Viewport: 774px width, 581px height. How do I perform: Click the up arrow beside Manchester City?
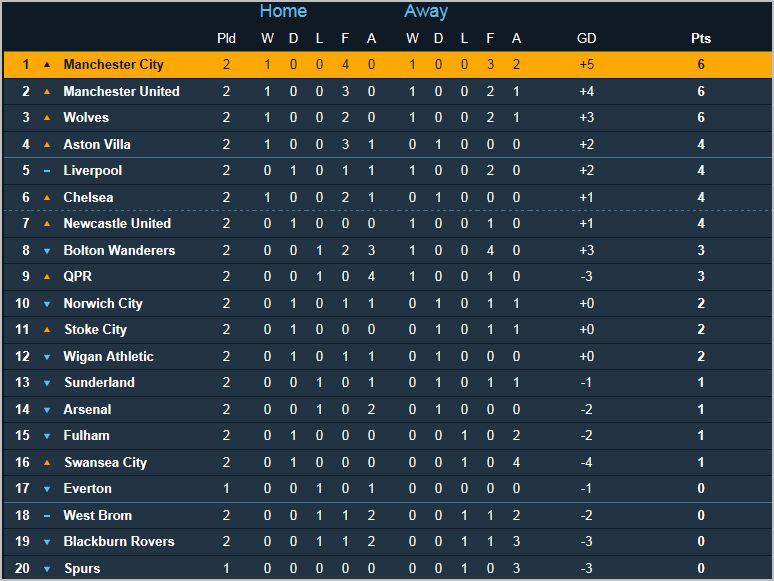coord(47,65)
